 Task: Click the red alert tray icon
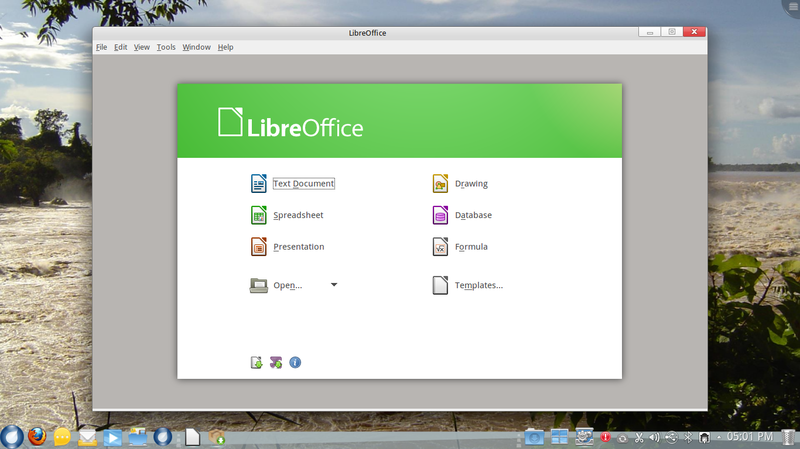pyautogui.click(x=605, y=437)
